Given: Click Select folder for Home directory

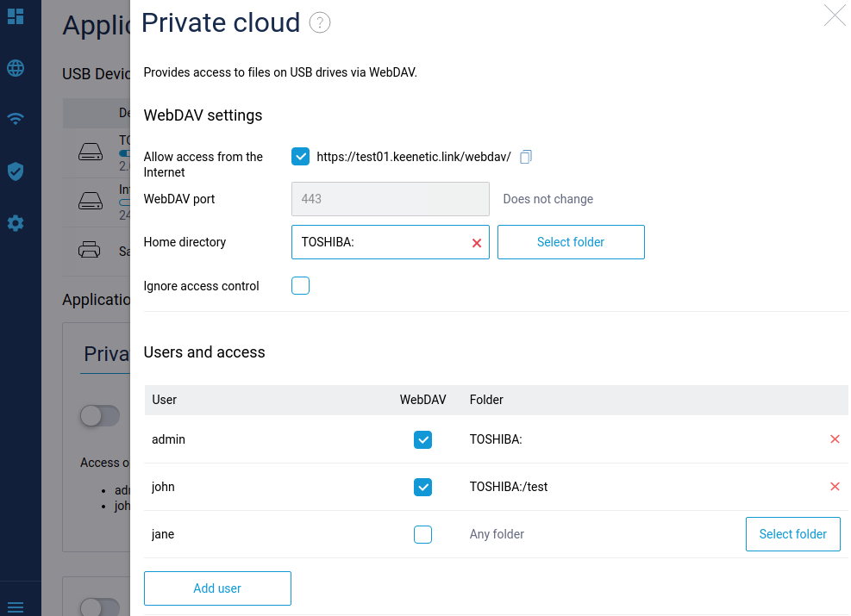Looking at the screenshot, I should [571, 242].
